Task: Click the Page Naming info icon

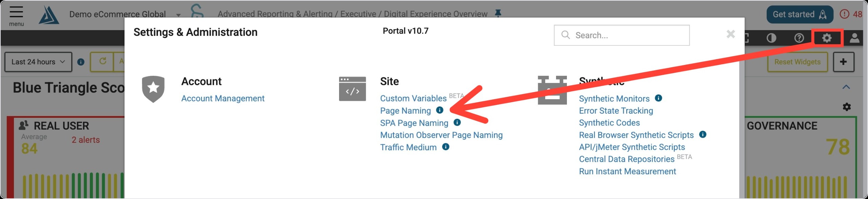Action: click(440, 110)
